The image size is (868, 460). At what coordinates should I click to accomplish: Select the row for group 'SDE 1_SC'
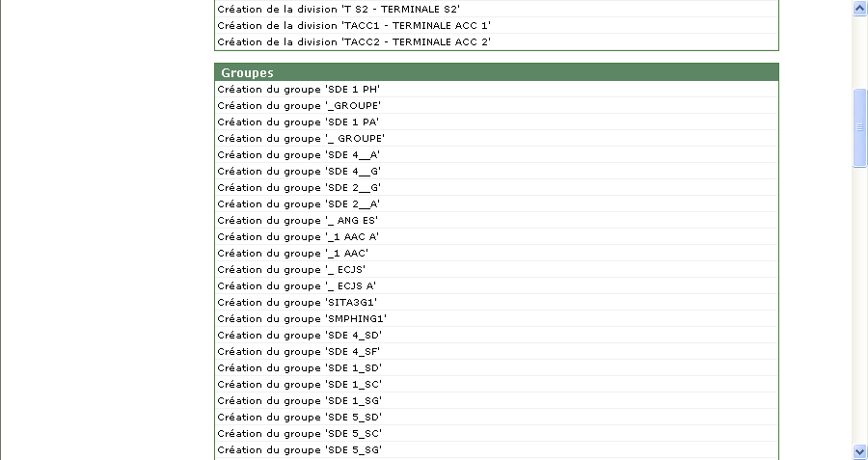click(497, 384)
